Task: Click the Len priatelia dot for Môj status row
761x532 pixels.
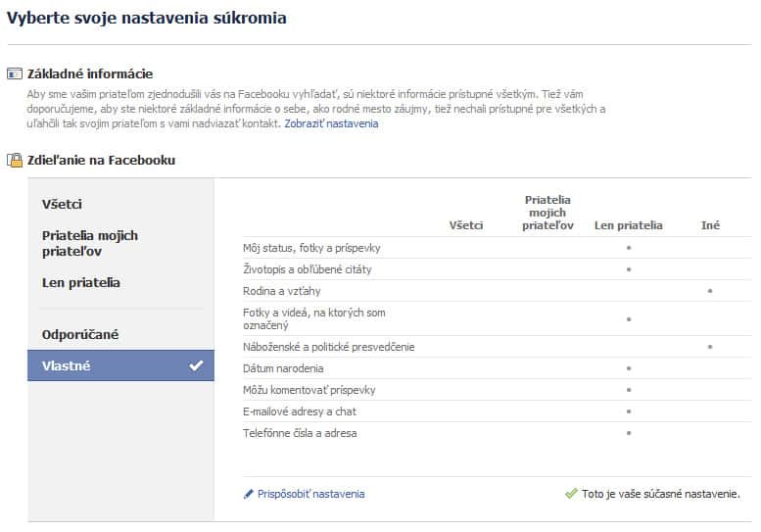Action: [629, 248]
